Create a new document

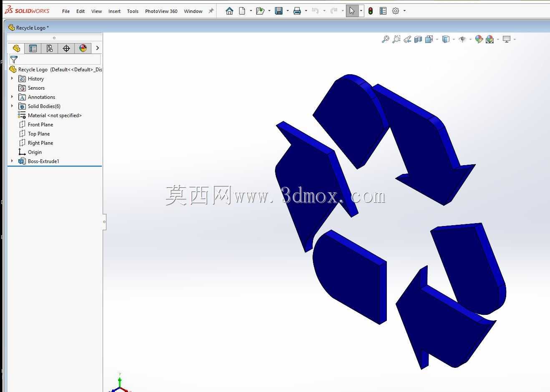[242, 11]
